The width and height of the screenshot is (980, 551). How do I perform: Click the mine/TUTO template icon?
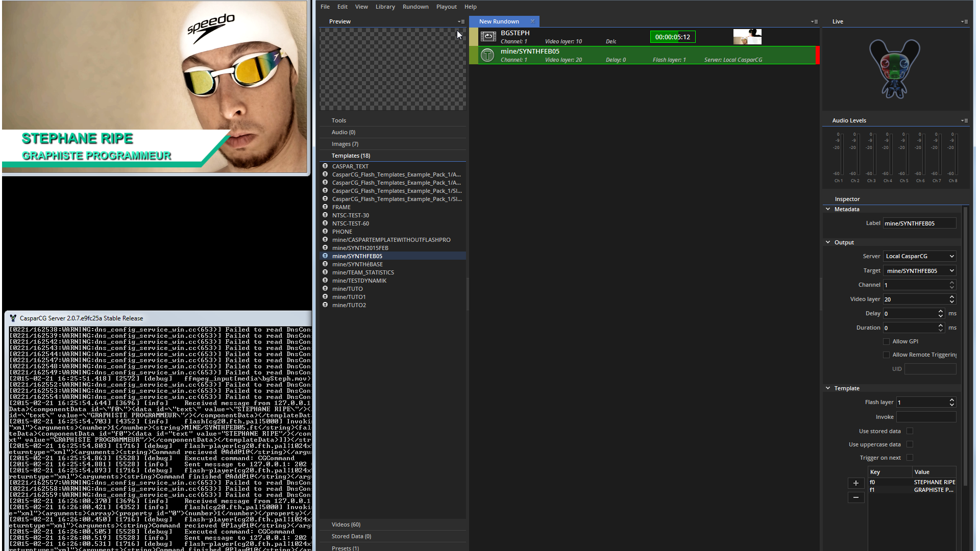pyautogui.click(x=325, y=288)
